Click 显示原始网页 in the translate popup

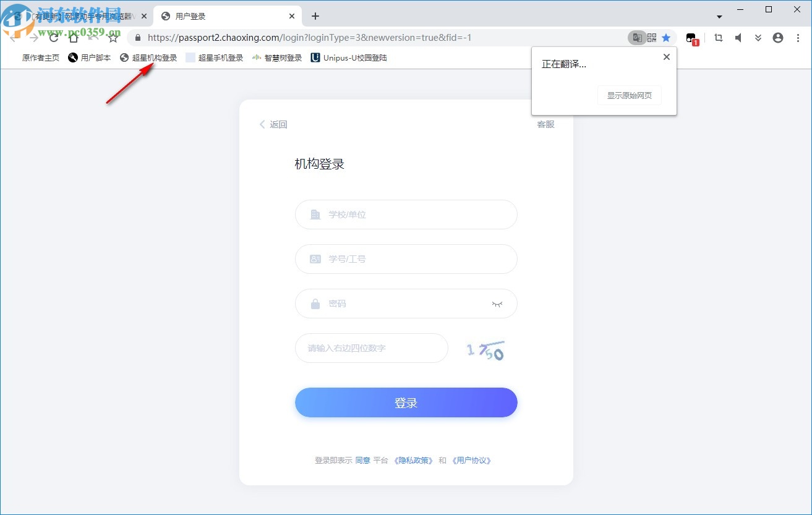[x=629, y=95]
